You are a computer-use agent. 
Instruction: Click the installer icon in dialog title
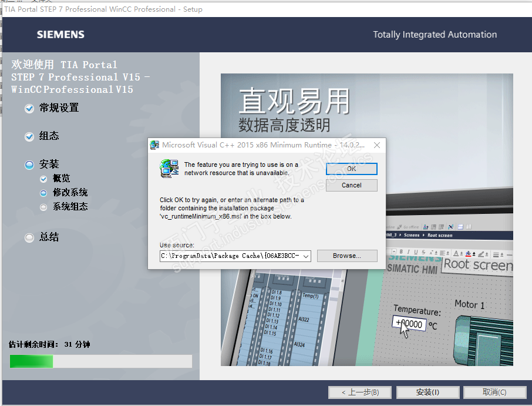pyautogui.click(x=154, y=145)
